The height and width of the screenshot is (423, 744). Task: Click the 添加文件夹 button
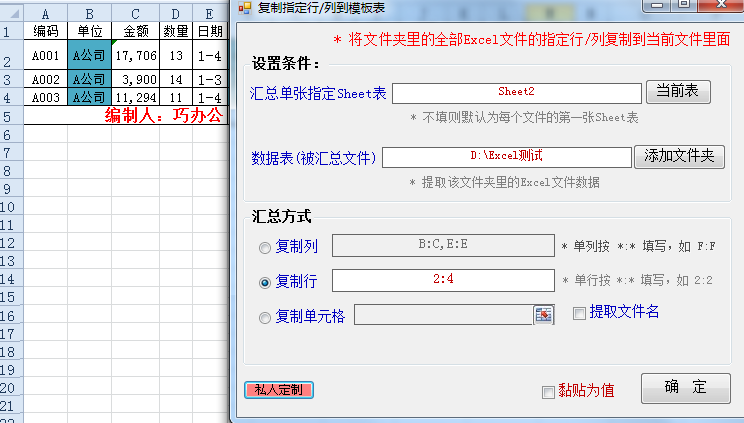click(679, 157)
